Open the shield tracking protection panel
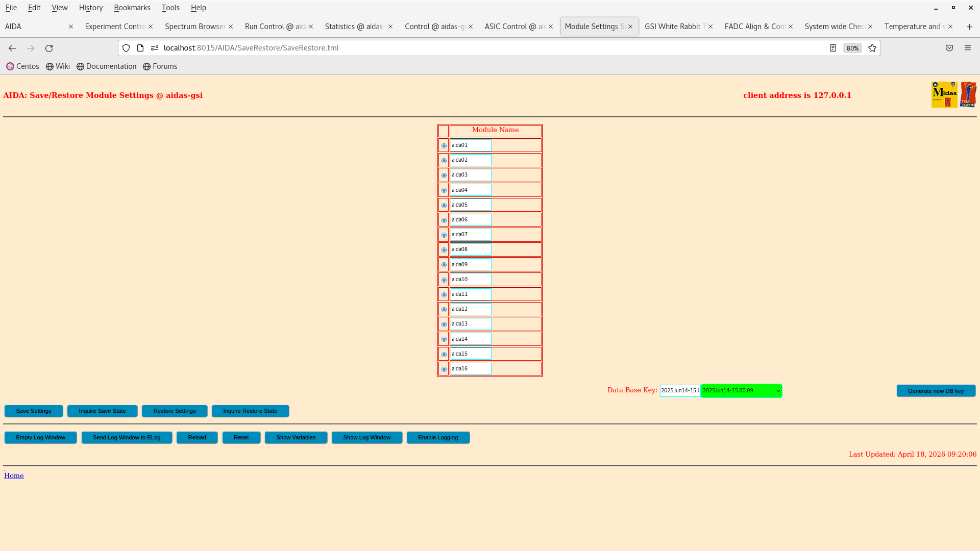 126,48
